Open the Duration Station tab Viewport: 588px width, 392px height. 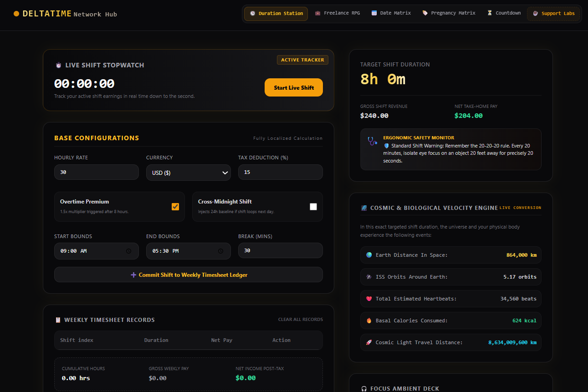coord(276,14)
